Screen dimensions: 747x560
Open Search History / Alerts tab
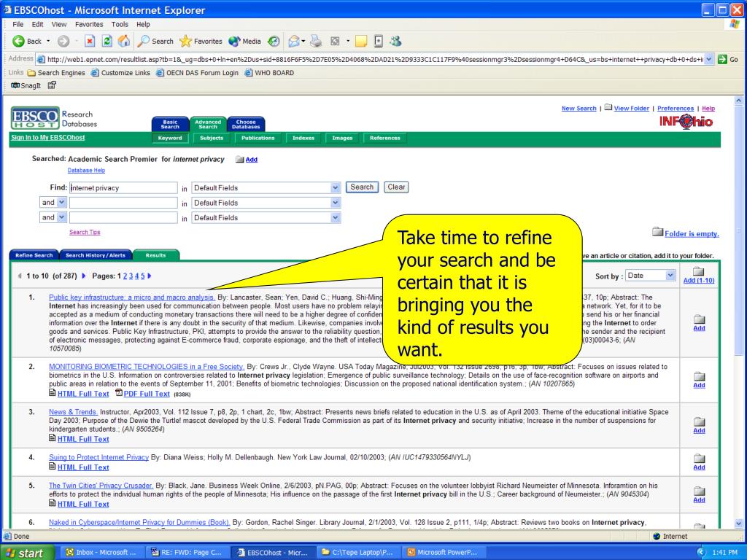pos(96,255)
